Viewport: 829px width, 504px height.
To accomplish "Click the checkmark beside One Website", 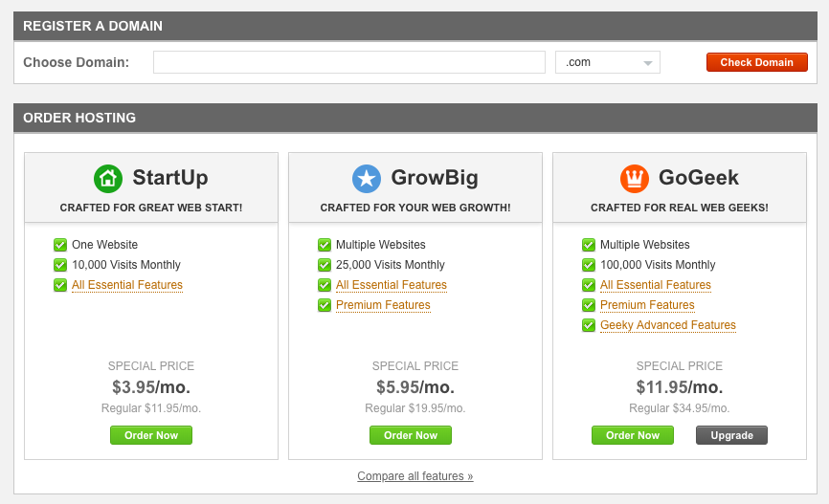I will 60,245.
